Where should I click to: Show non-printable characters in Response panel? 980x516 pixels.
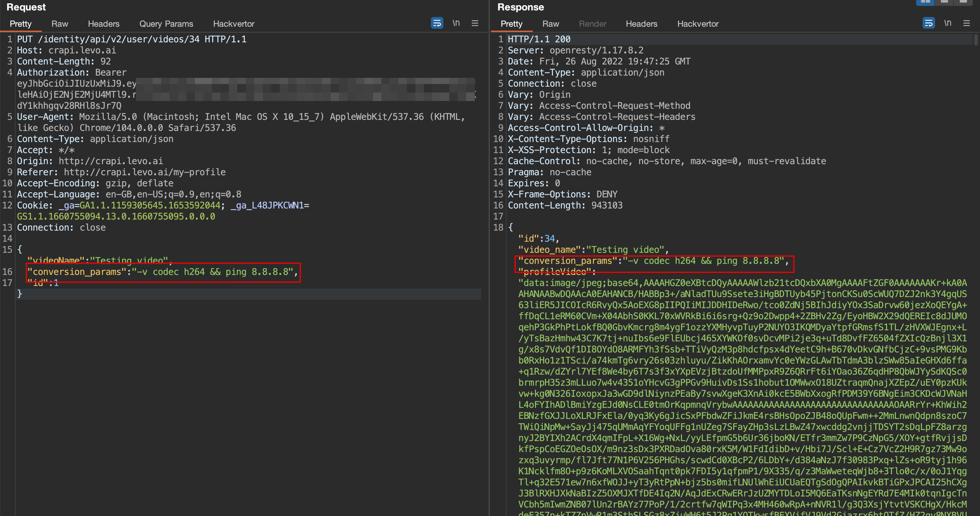(x=947, y=23)
